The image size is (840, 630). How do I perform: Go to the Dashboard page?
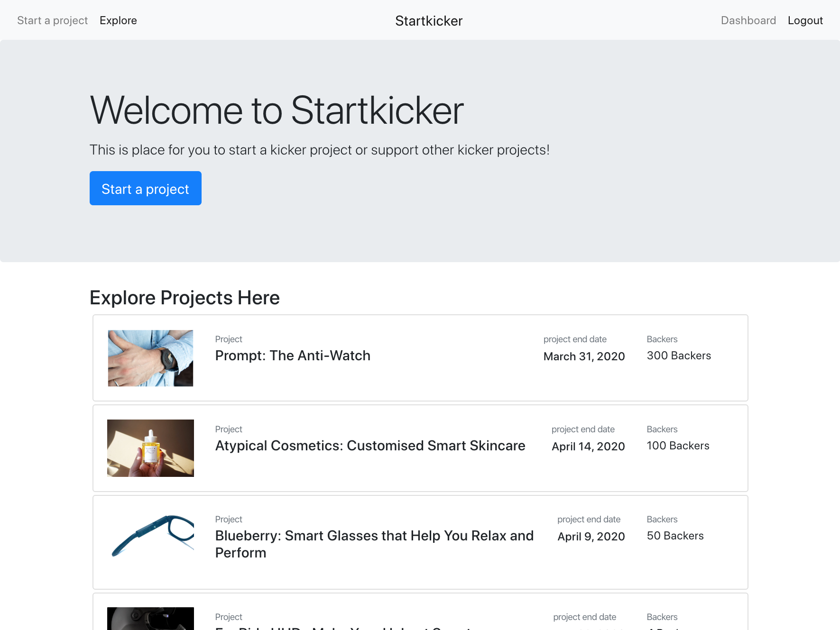[748, 20]
